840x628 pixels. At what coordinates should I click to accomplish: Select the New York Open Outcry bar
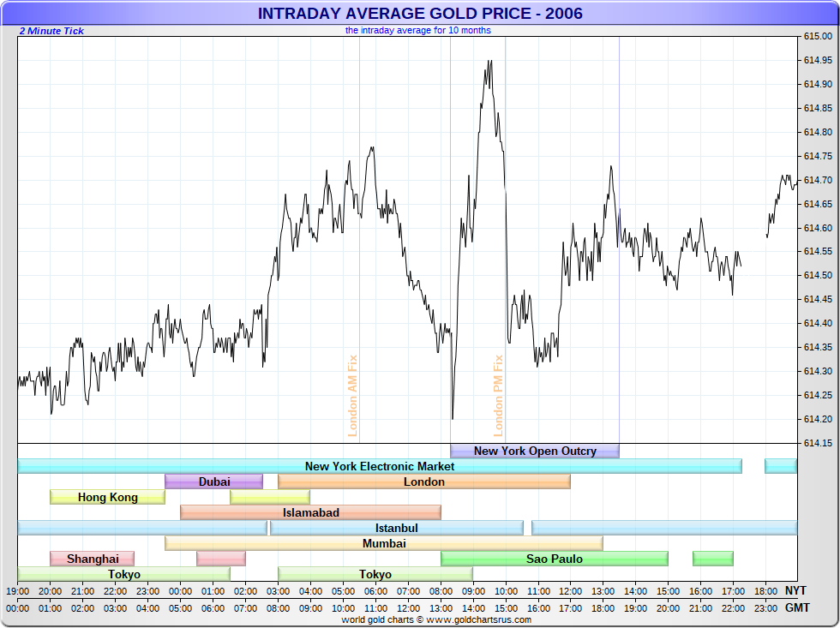point(535,451)
